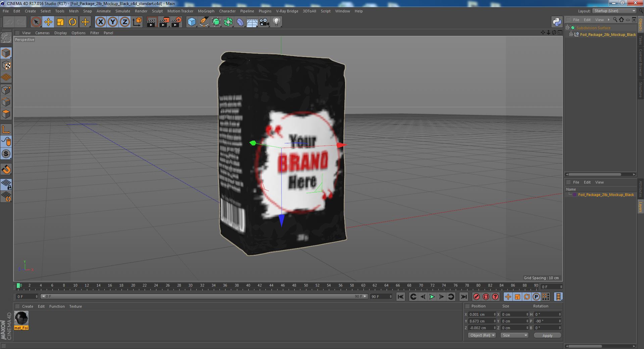The width and height of the screenshot is (644, 349).
Task: Click frame 46 on the timeline
Action: pyautogui.click(x=283, y=286)
